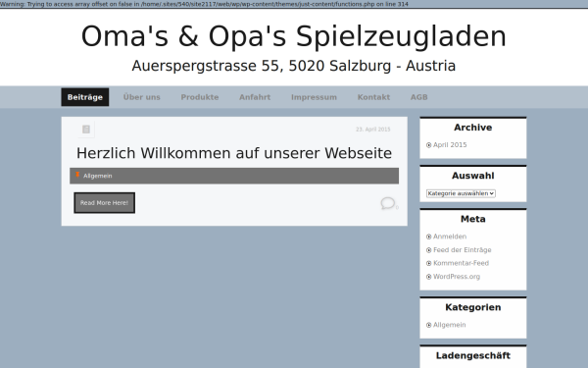
Task: Click the bullet icon next to Feed der Einträge
Action: pyautogui.click(x=428, y=250)
